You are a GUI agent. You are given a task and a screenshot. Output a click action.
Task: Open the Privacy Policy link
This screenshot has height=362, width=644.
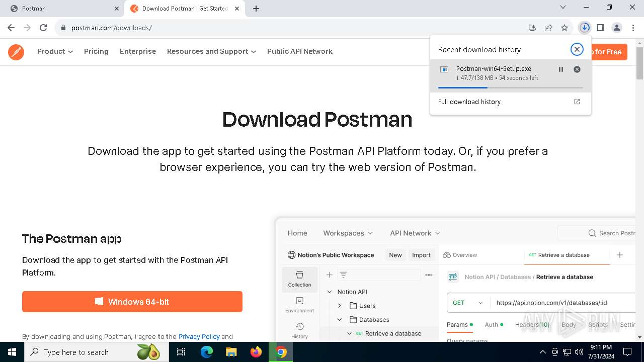199,336
